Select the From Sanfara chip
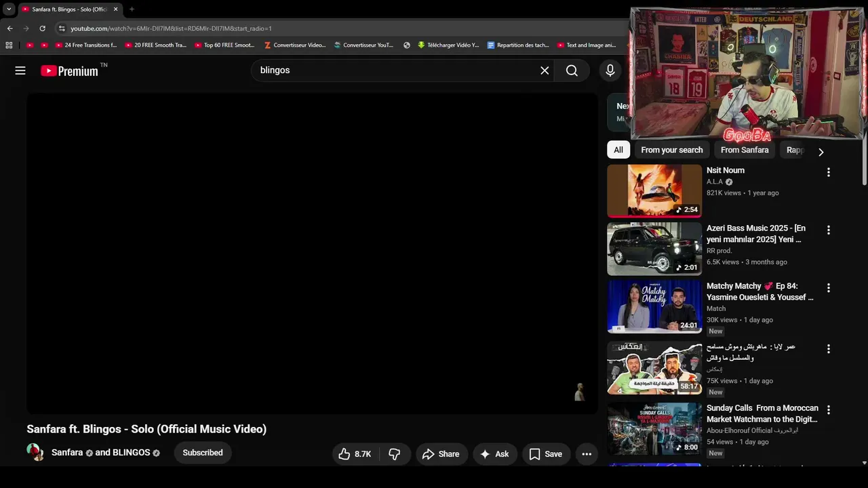Viewport: 868px width, 488px height. 745,150
